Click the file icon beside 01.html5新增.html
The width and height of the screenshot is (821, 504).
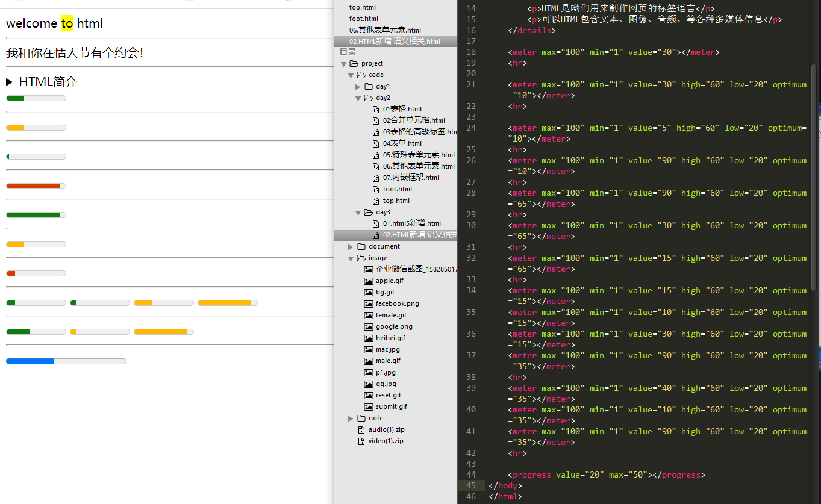[x=376, y=223]
